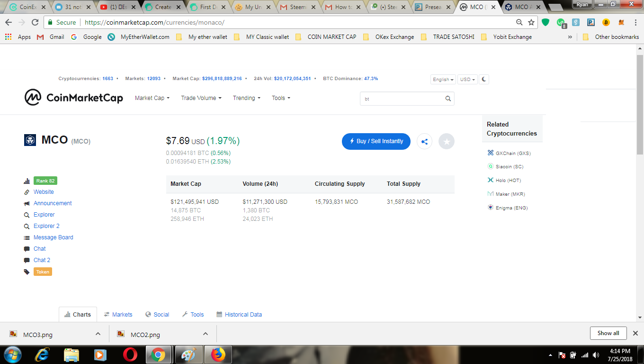
Task: Open the Apps bookmark shortcut
Action: coord(18,37)
